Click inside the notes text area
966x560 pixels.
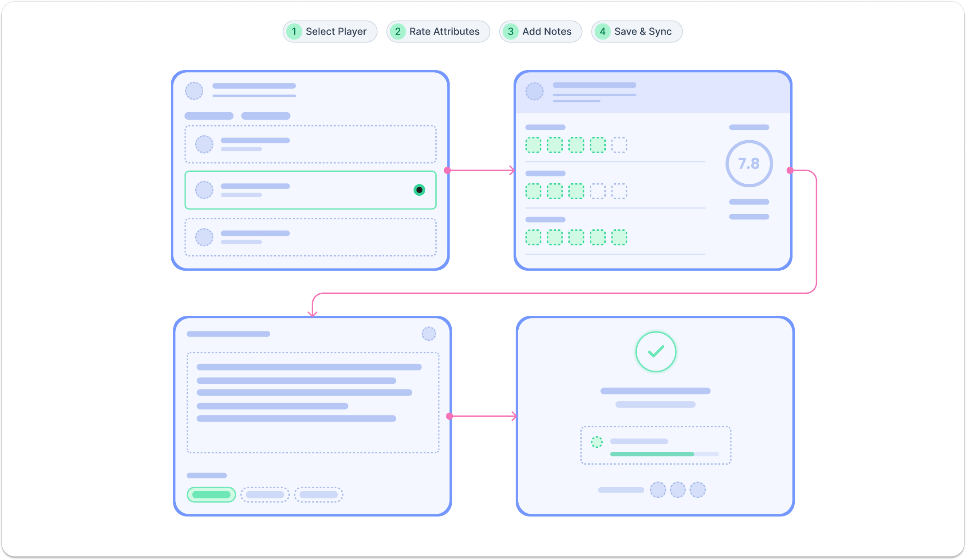click(313, 402)
